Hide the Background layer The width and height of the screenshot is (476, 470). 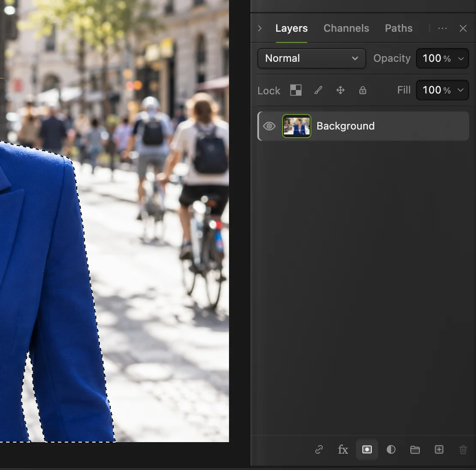pos(269,126)
